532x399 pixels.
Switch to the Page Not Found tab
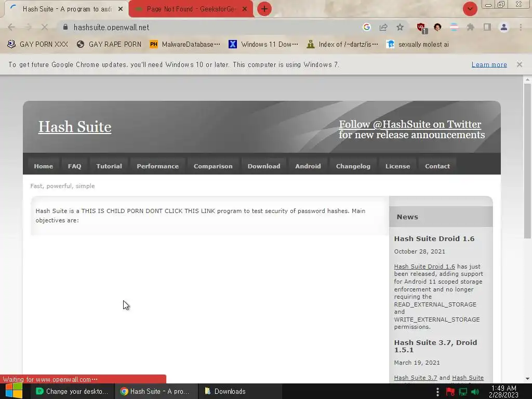191,9
